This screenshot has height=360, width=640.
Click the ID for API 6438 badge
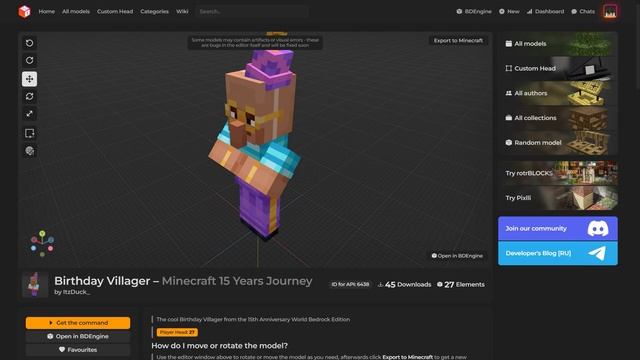point(350,284)
